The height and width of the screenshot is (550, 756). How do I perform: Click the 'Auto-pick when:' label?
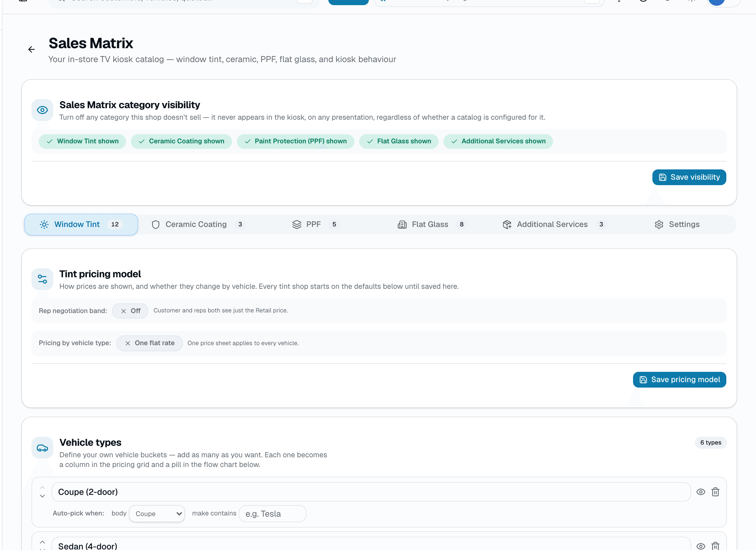click(78, 513)
